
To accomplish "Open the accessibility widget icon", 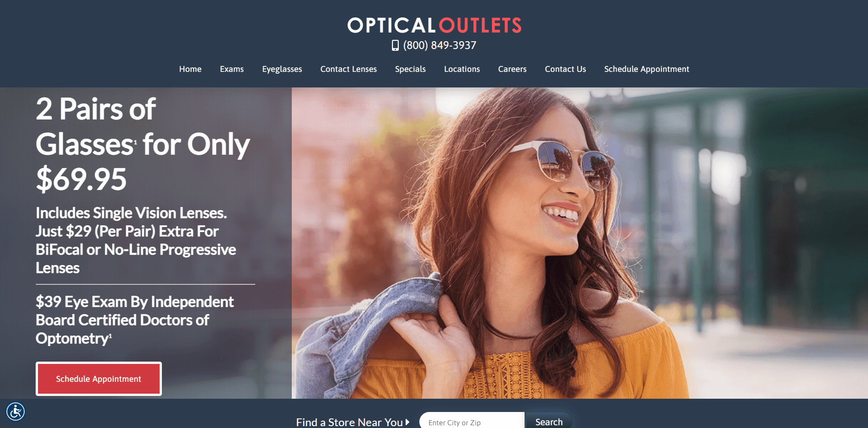I will [16, 411].
